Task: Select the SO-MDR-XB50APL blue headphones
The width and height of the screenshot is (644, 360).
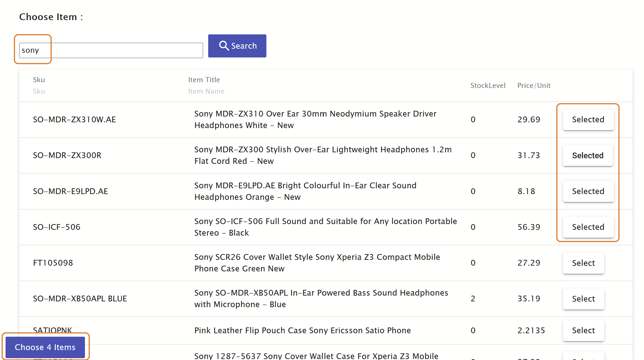Action: pos(583,299)
